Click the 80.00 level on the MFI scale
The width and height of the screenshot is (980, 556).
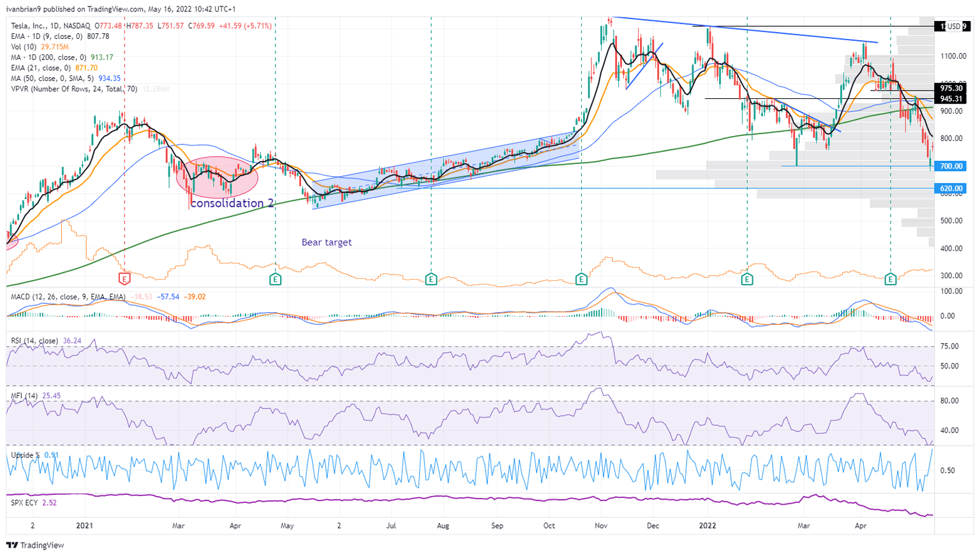pyautogui.click(x=950, y=401)
